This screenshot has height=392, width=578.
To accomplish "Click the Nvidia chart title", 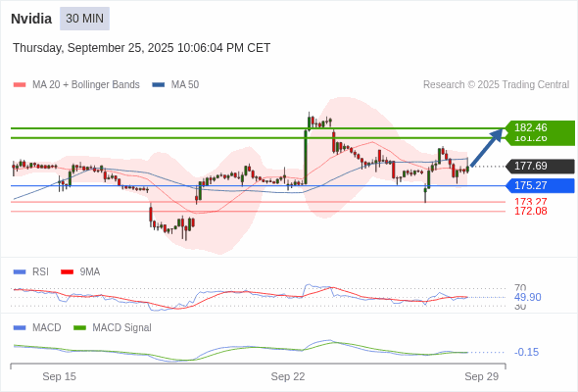I will point(31,19).
